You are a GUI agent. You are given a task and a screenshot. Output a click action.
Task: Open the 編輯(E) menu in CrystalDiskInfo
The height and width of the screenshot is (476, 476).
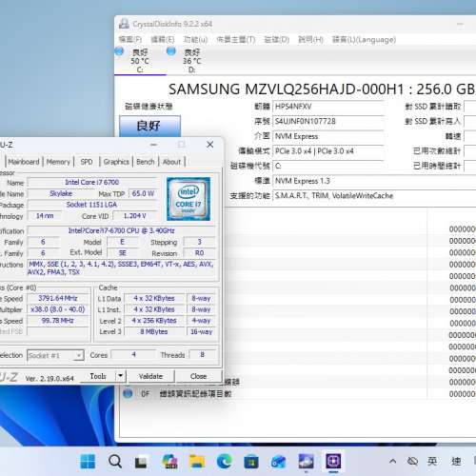[163, 39]
